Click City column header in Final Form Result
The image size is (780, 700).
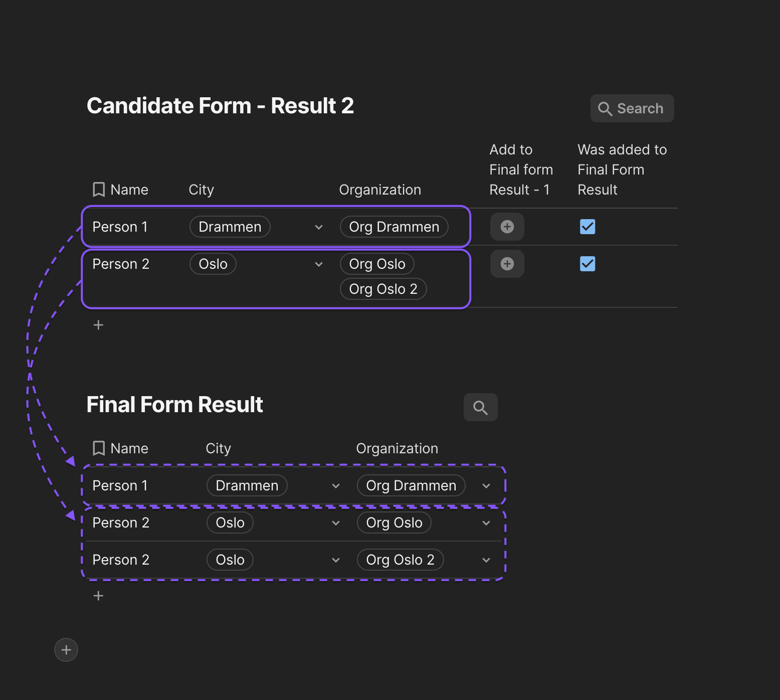218,448
